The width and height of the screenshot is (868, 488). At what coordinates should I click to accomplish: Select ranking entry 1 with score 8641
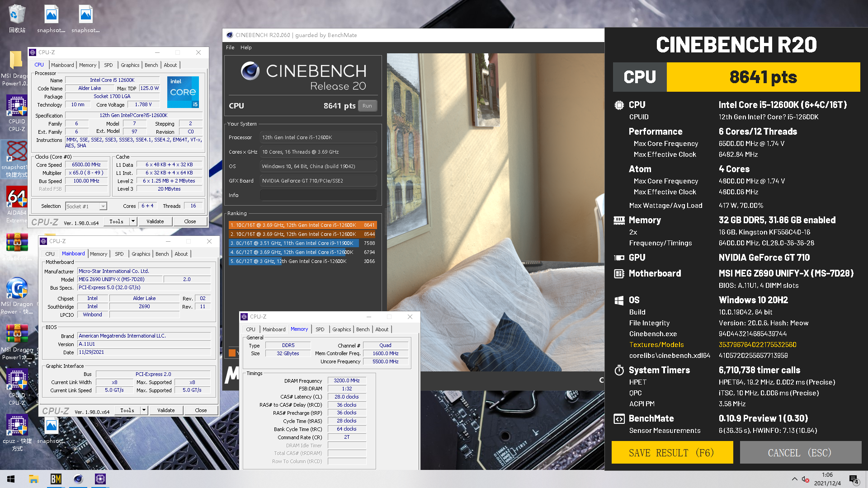point(302,225)
